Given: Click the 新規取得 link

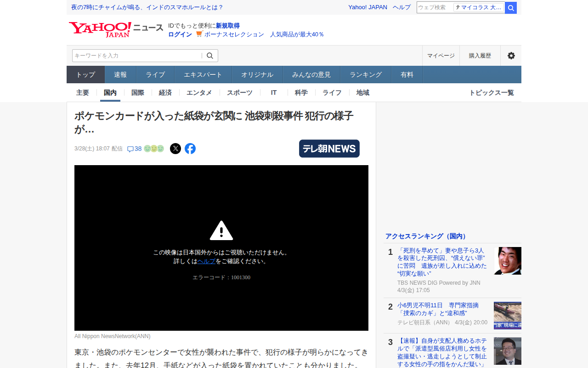Looking at the screenshot, I should [x=228, y=26].
